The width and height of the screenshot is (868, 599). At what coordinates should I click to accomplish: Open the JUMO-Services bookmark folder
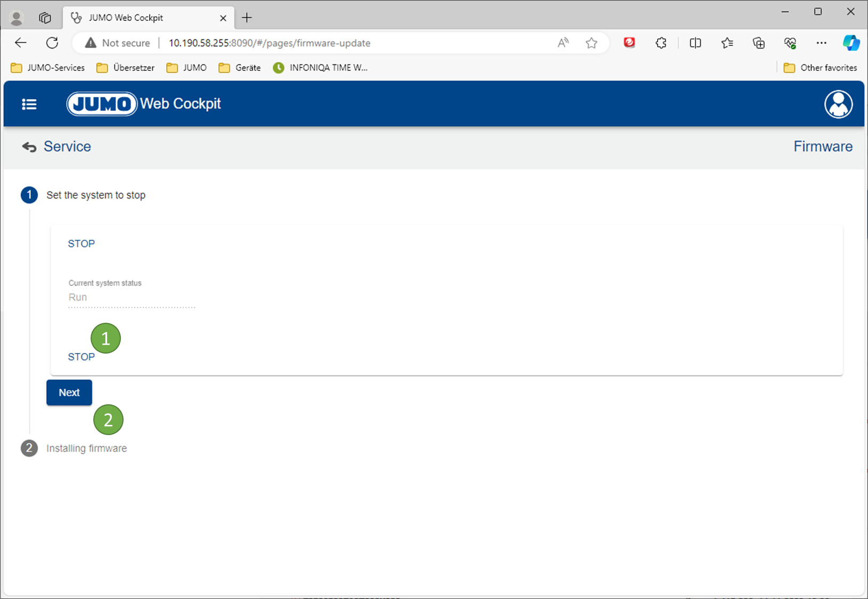(x=48, y=68)
